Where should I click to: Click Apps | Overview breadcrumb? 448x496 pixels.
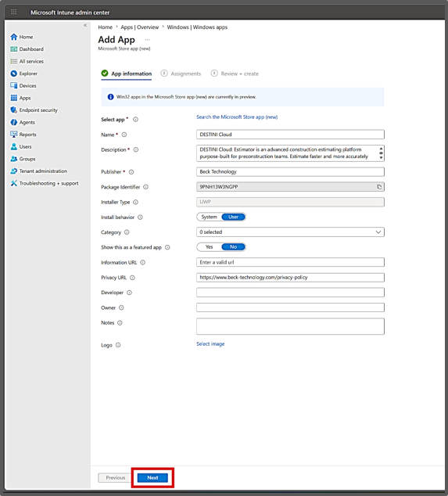(x=139, y=27)
